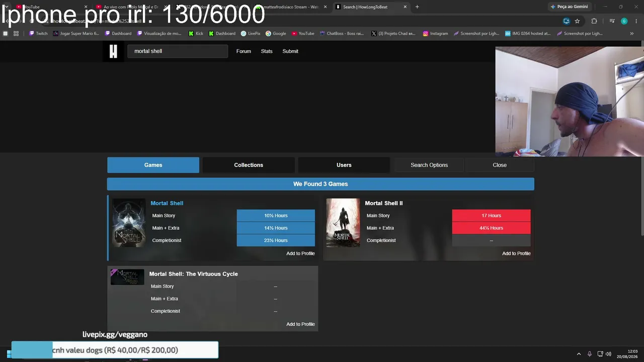Click the 14½ Hours Main + Extra value
Viewport: 644px width, 362px height.
point(276,228)
